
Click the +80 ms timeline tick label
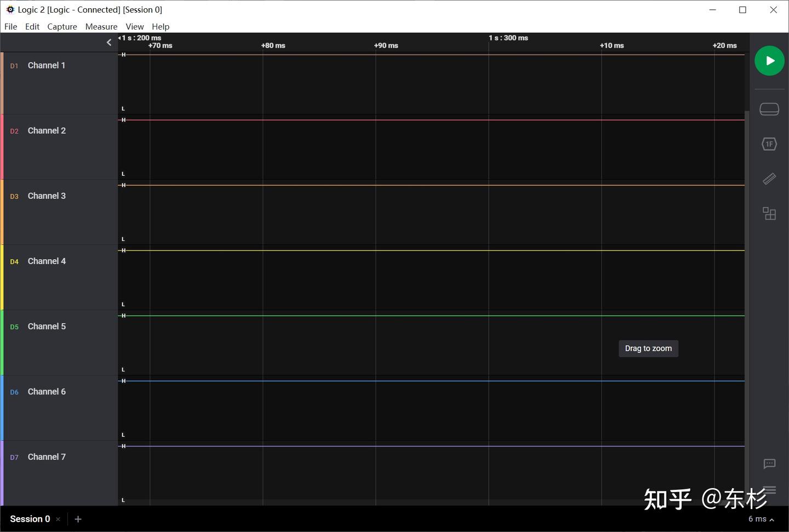tap(273, 45)
